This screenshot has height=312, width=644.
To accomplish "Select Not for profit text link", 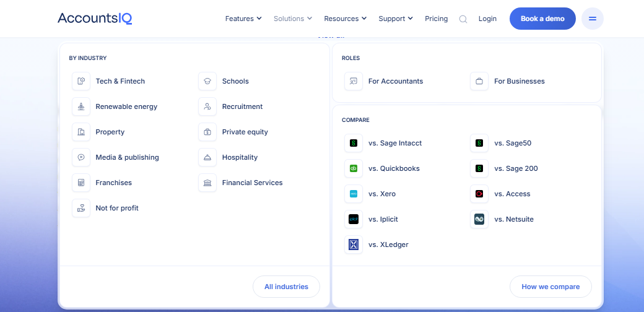I will pos(117,208).
